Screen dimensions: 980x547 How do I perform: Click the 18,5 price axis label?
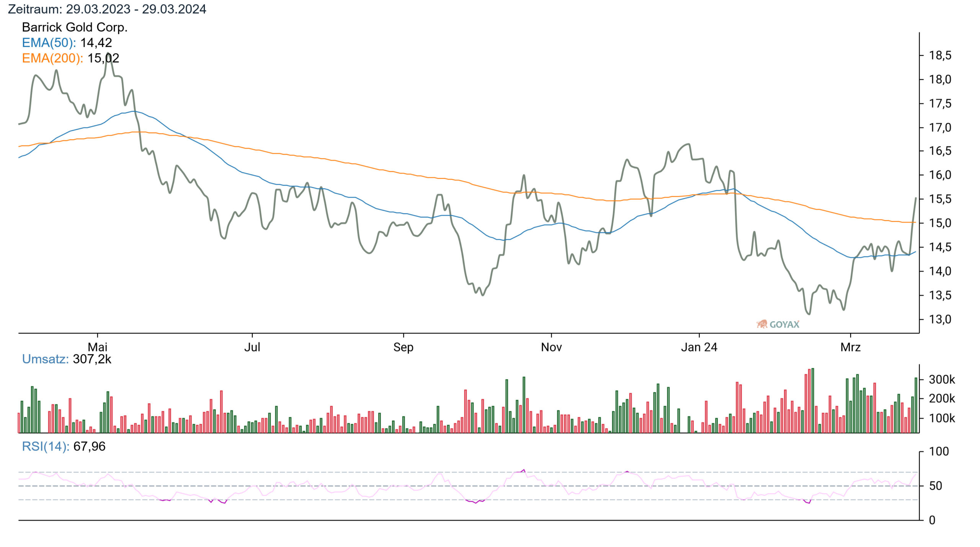[x=940, y=56]
